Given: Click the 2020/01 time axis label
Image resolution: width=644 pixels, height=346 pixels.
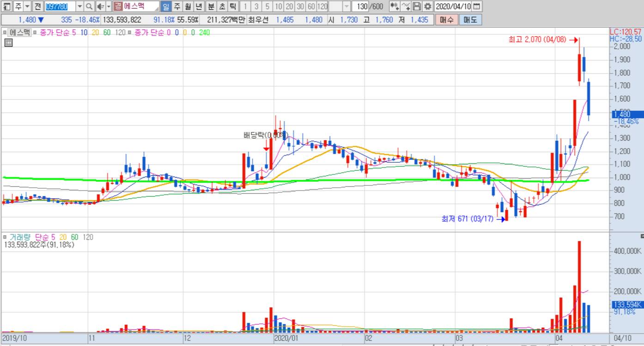Looking at the screenshot, I should pyautogui.click(x=286, y=339).
